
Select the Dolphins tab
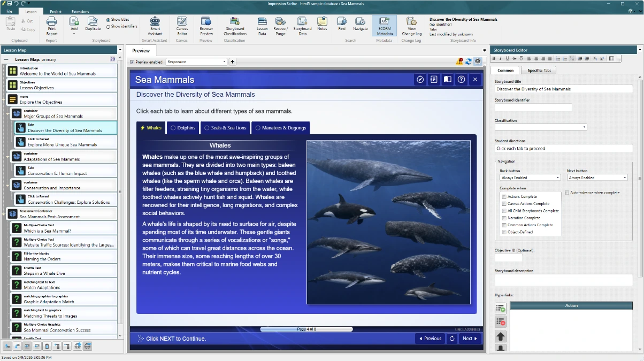tap(182, 128)
